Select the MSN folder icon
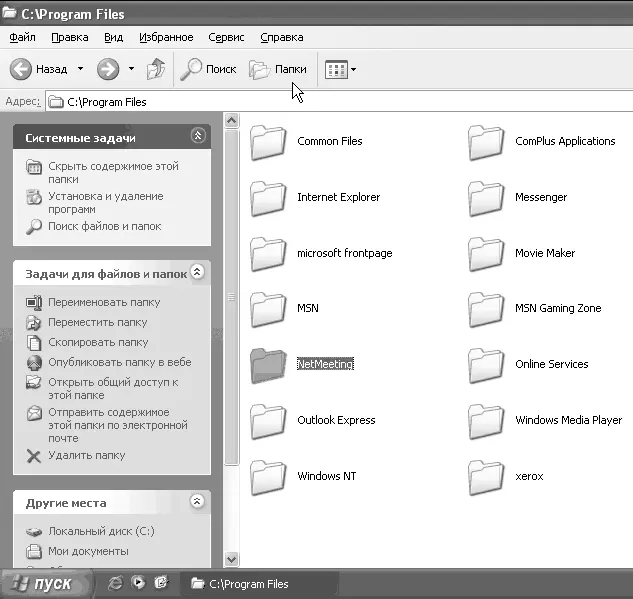 (x=268, y=309)
